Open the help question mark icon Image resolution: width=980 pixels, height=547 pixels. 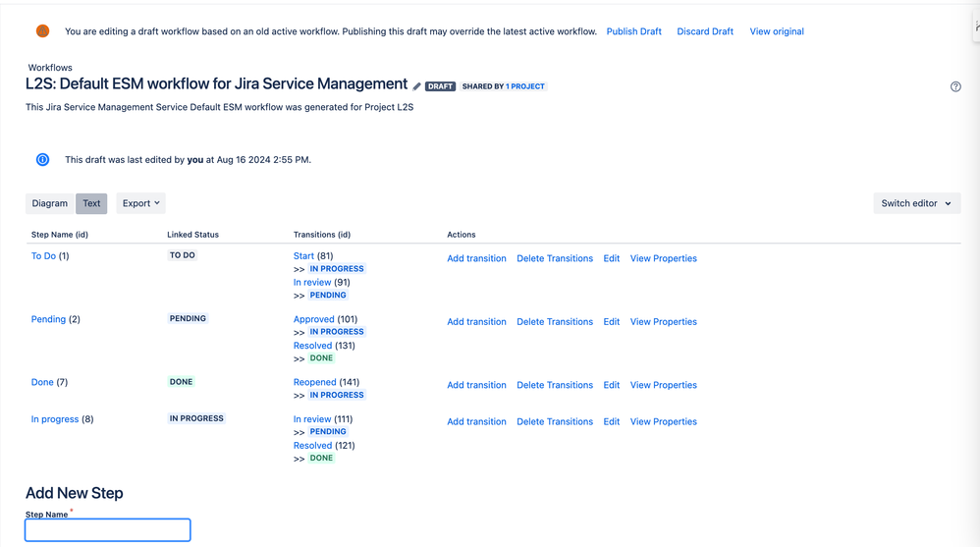point(955,86)
